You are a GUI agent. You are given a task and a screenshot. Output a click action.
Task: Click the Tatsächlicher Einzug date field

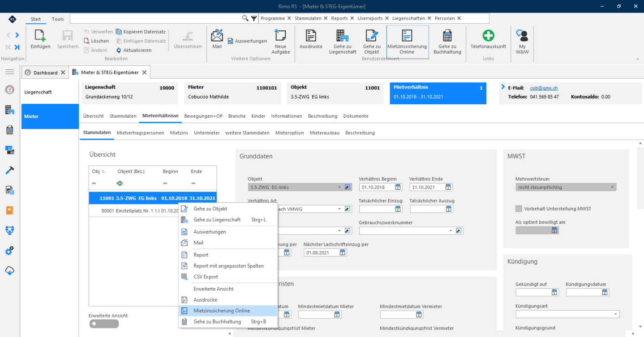coord(380,209)
